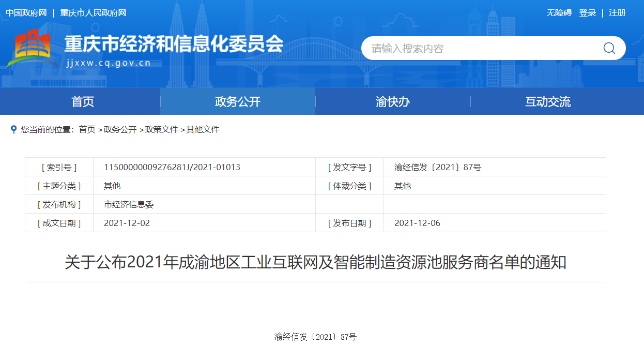
Task: Click the index number 11500000009276281J/2021-01013
Action: (x=172, y=167)
